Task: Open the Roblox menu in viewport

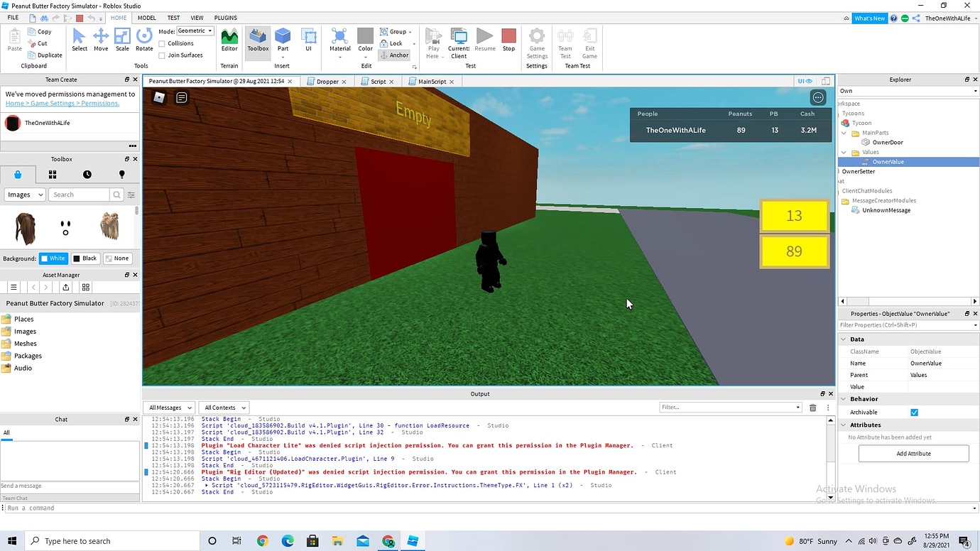Action: click(x=159, y=97)
